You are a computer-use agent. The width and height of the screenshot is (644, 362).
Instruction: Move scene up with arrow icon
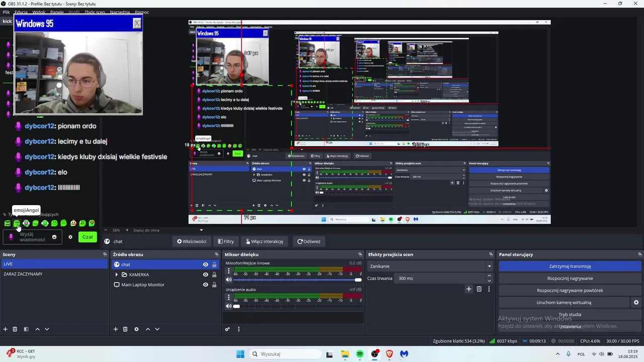coord(37,329)
